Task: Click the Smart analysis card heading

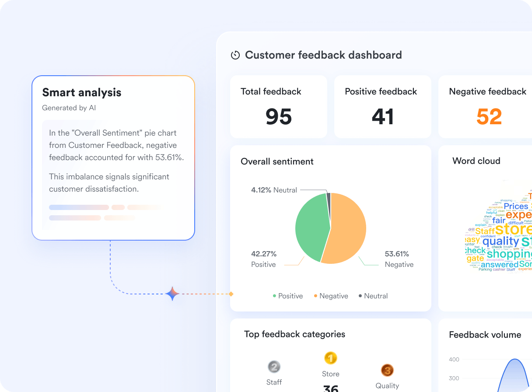Action: 82,93
